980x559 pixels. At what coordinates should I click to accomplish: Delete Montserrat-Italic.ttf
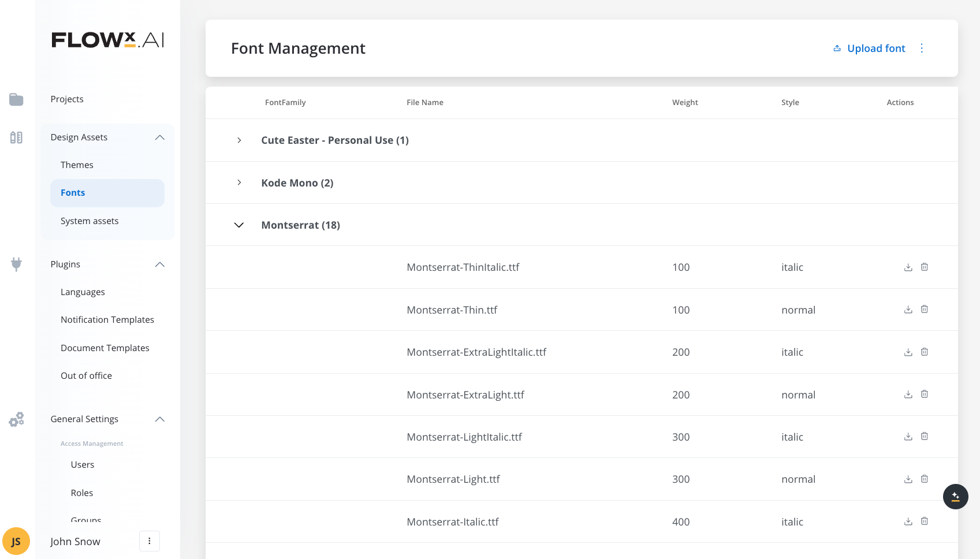[x=924, y=521]
